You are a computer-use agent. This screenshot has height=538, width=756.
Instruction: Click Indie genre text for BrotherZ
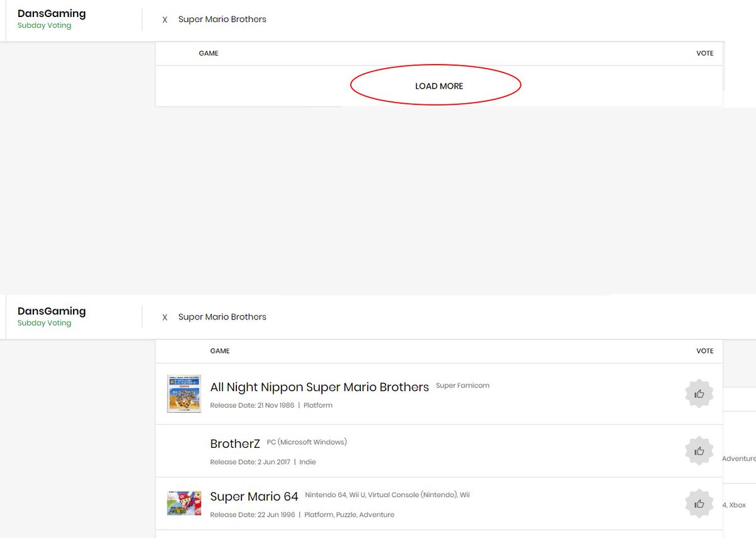[x=307, y=462]
